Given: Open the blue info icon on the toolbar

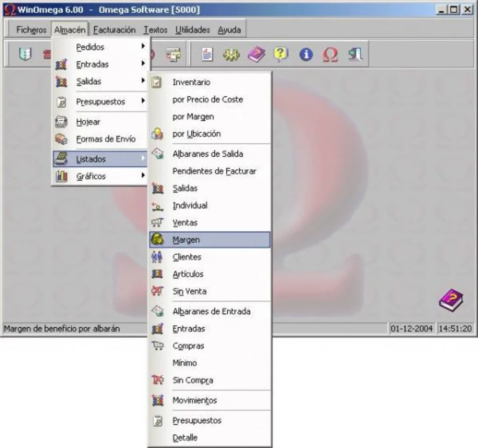Looking at the screenshot, I should pyautogui.click(x=305, y=54).
